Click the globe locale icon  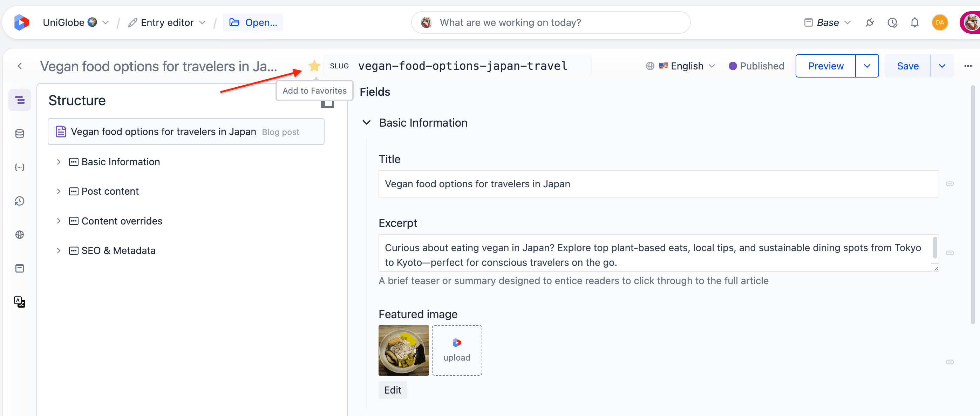point(650,66)
